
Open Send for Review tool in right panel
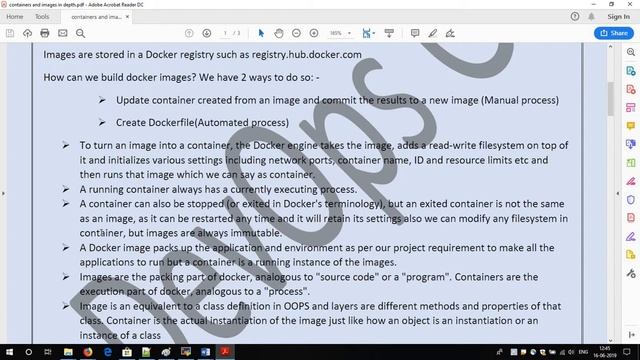coord(631,255)
